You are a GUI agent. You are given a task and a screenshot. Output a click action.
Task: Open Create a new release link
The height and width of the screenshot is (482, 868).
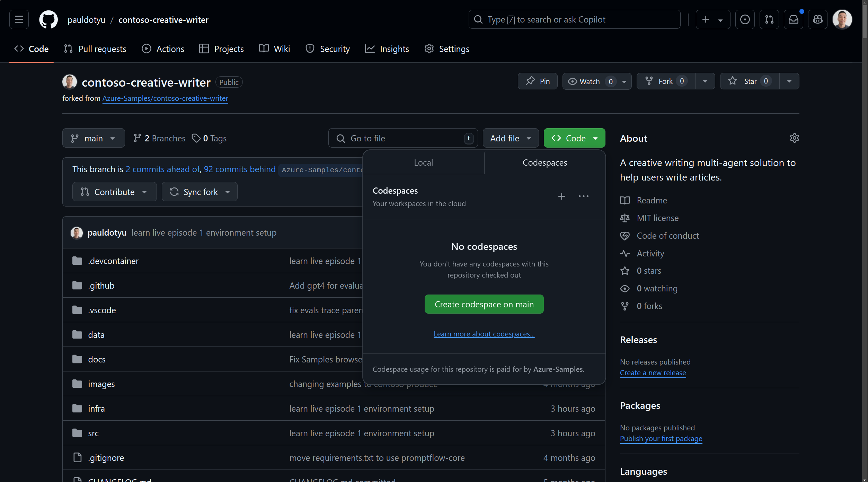(653, 373)
